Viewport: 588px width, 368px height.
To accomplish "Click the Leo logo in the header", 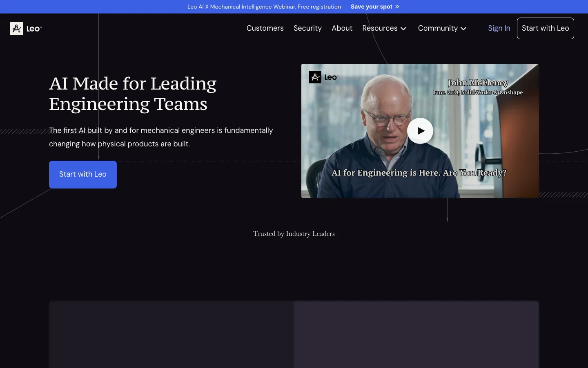I will click(26, 29).
